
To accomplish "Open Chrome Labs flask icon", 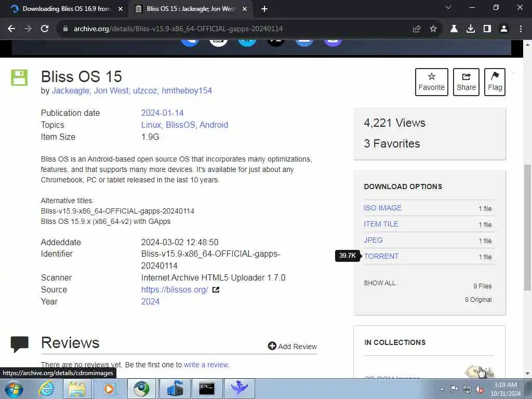I will (454, 29).
